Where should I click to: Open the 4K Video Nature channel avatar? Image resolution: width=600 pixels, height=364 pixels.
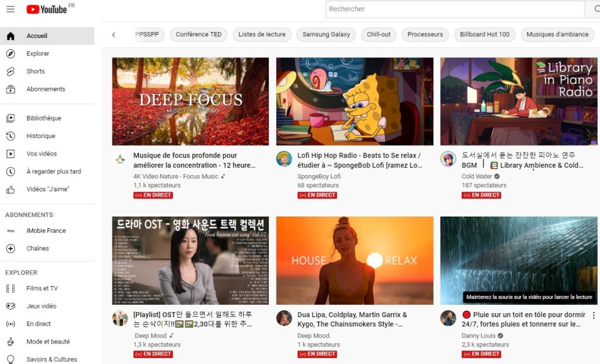tap(120, 159)
